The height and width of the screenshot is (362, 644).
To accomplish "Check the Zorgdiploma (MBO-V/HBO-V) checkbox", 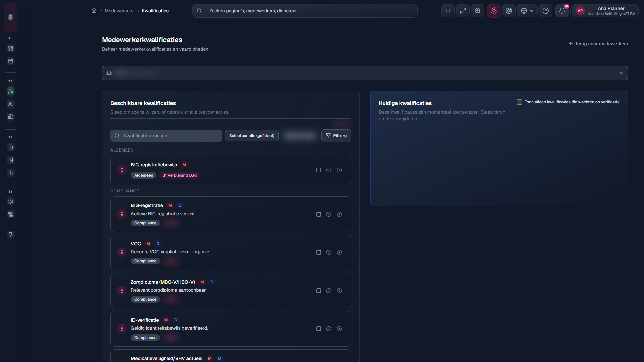I will click(319, 291).
